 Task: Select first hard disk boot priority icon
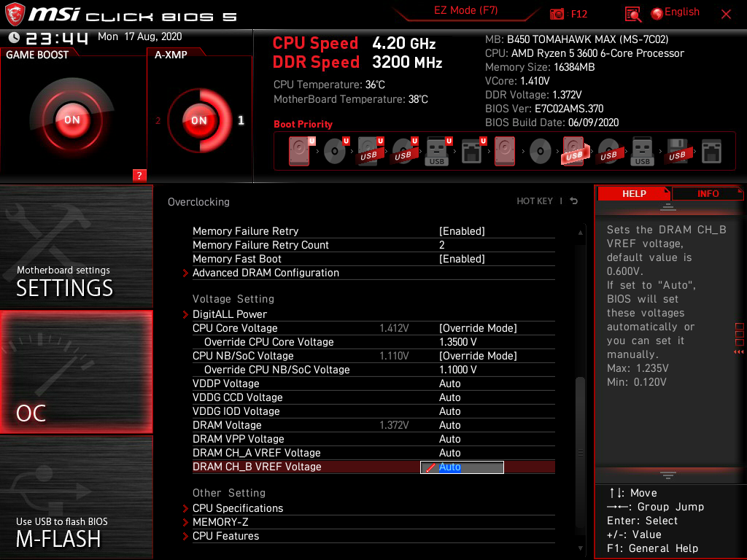(x=299, y=151)
